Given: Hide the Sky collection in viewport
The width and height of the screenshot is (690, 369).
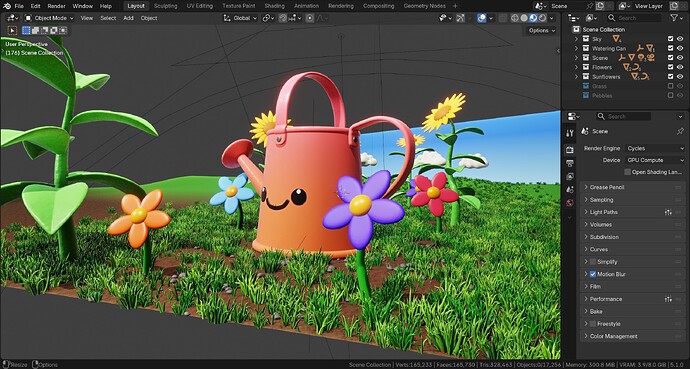Looking at the screenshot, I should click(x=680, y=39).
